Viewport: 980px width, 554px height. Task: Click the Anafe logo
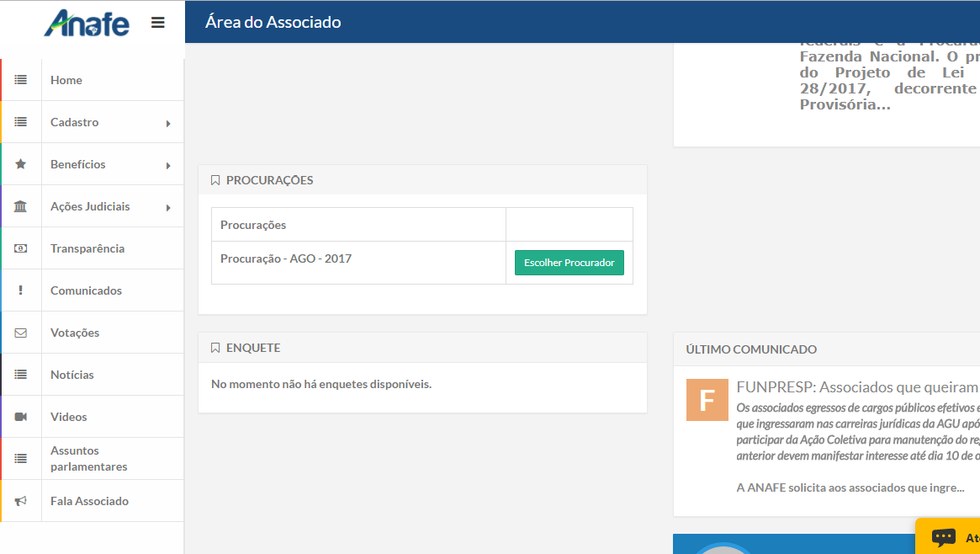pyautogui.click(x=87, y=23)
